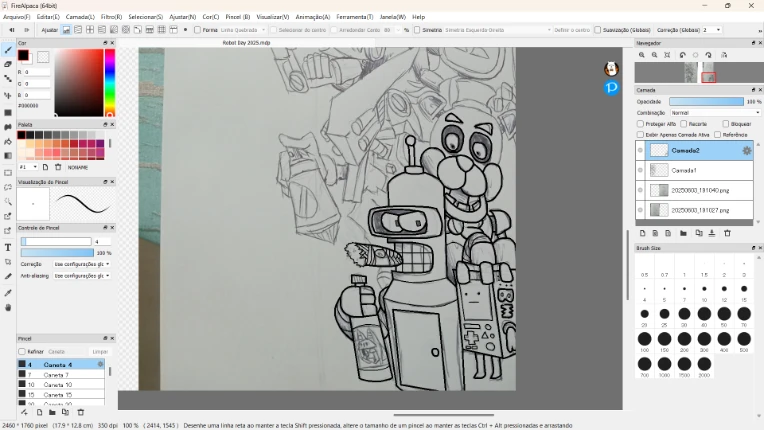Duplicate the current layer
The width and height of the screenshot is (764, 430).
coord(699,233)
